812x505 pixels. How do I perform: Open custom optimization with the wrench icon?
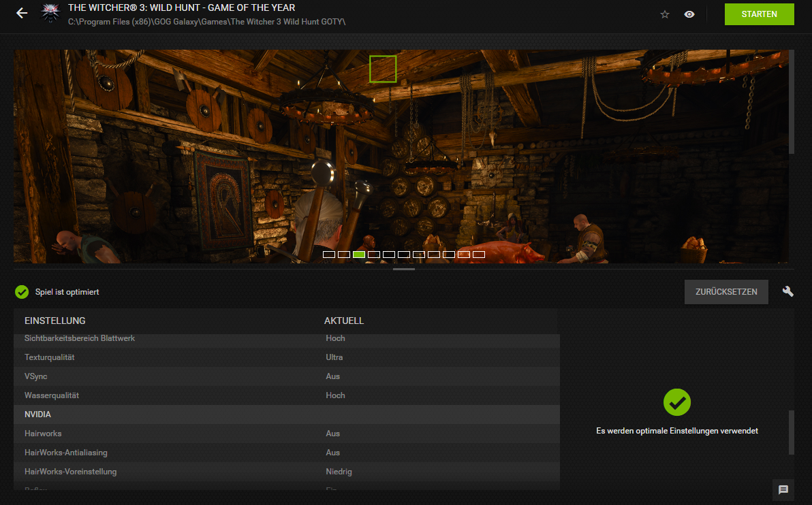tap(787, 291)
